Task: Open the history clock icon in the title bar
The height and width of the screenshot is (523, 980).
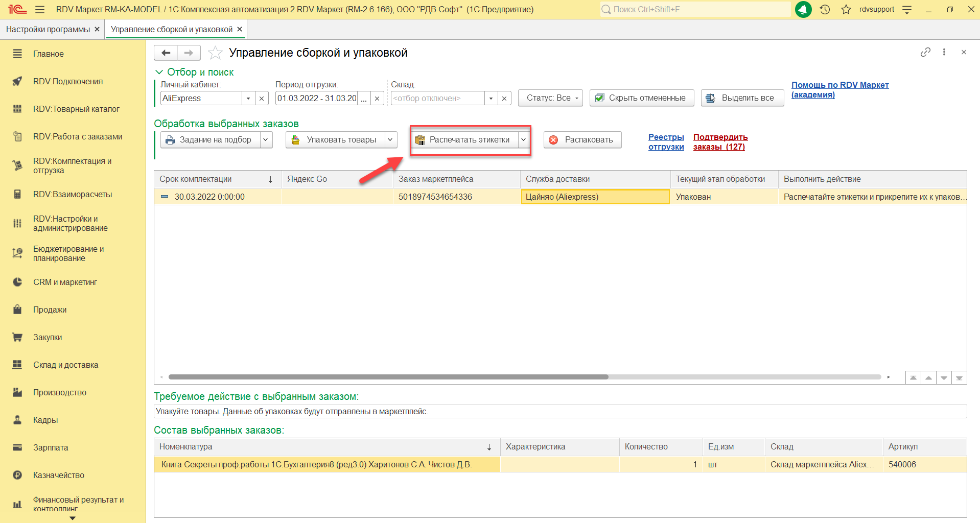Action: 825,9
